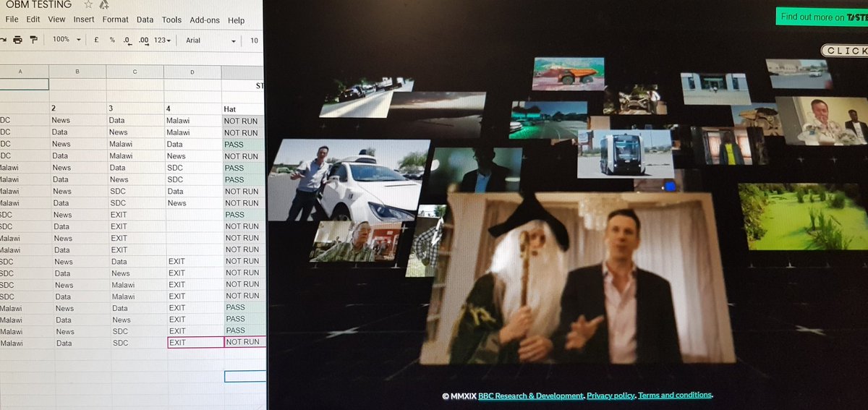Viewport: 868px width, 410px height.
Task: Select the orange dump truck thumbnail
Action: 568,74
